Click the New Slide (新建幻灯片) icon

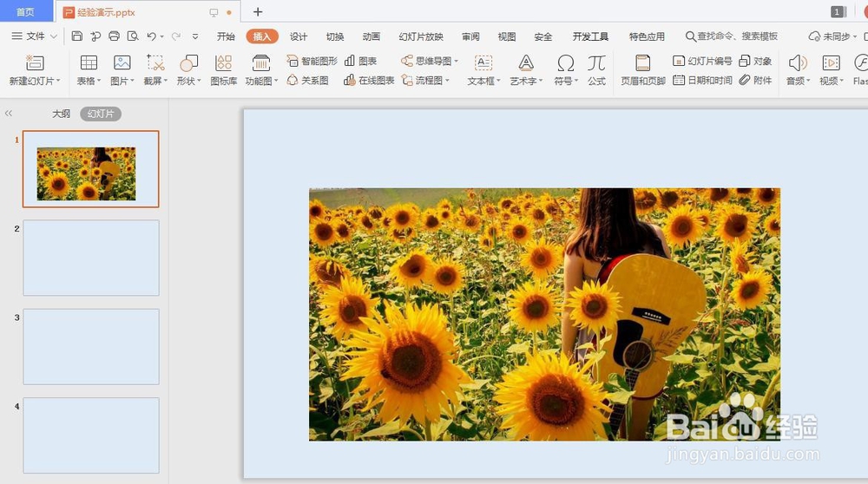(35, 62)
